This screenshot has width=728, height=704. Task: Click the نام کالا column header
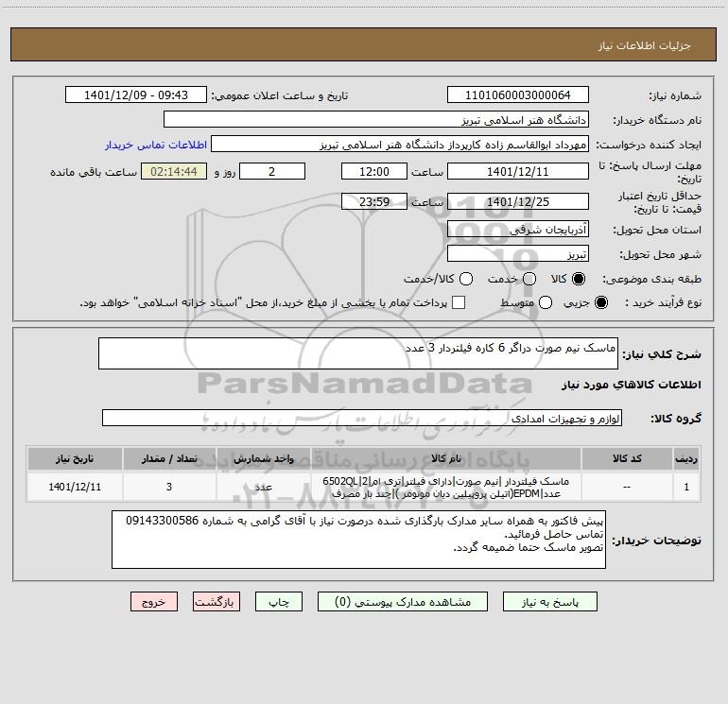pyautogui.click(x=445, y=458)
